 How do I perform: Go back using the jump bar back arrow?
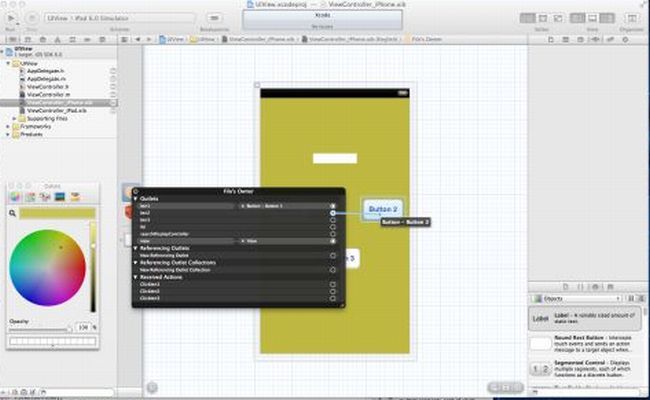tap(138, 39)
